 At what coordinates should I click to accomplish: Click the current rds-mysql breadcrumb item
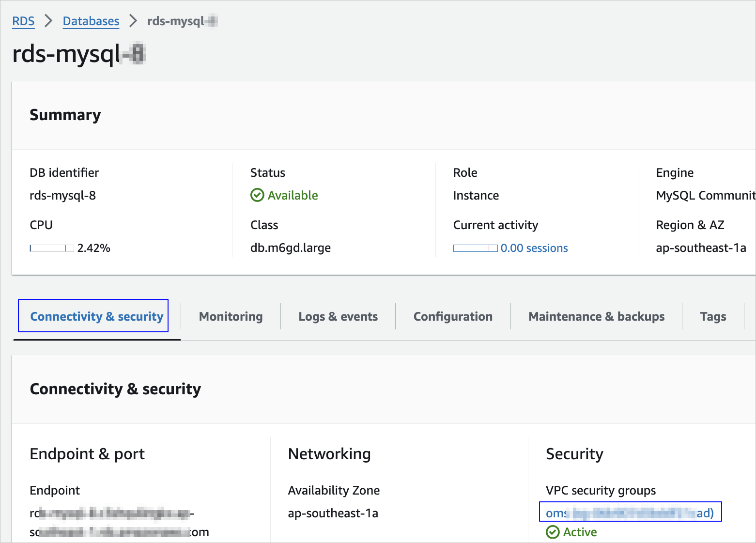182,21
